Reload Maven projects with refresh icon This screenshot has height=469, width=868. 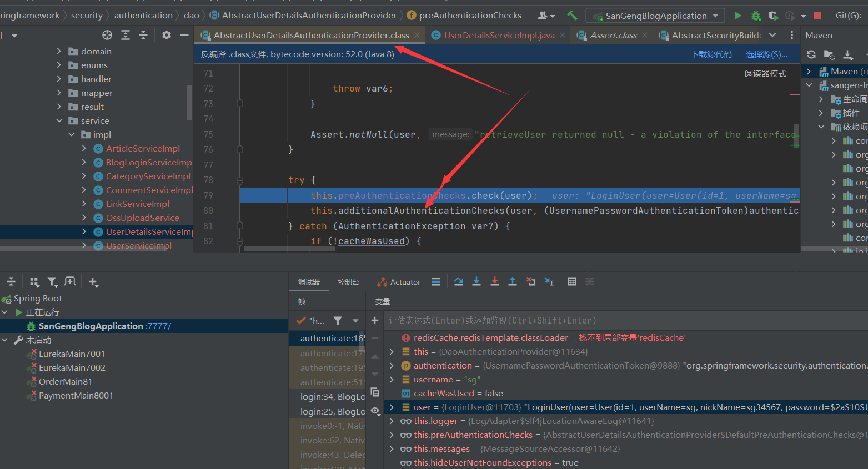(x=811, y=54)
